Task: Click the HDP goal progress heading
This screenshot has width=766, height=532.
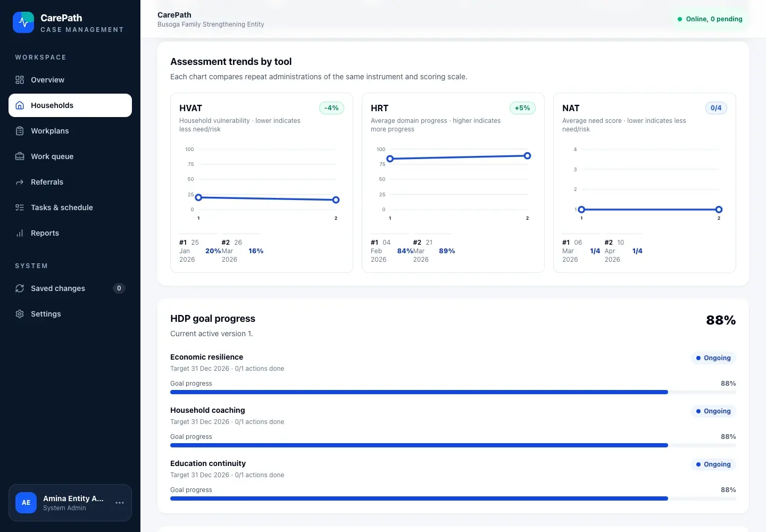Action: (x=213, y=319)
